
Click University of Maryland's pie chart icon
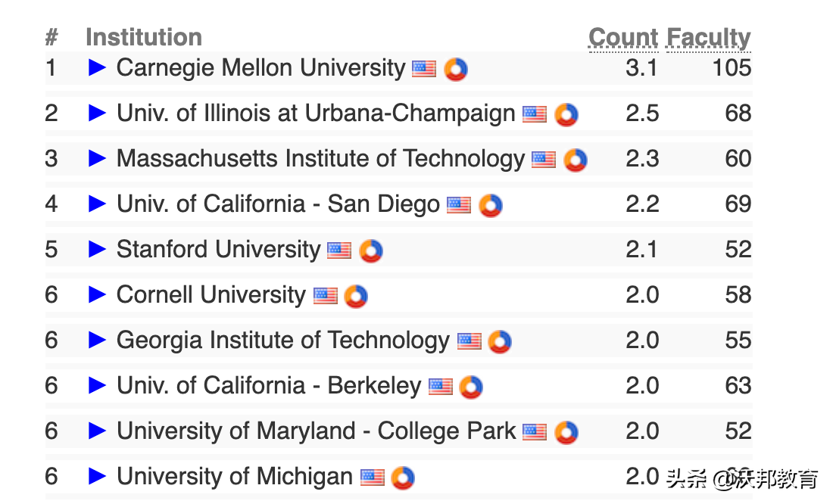(x=566, y=432)
